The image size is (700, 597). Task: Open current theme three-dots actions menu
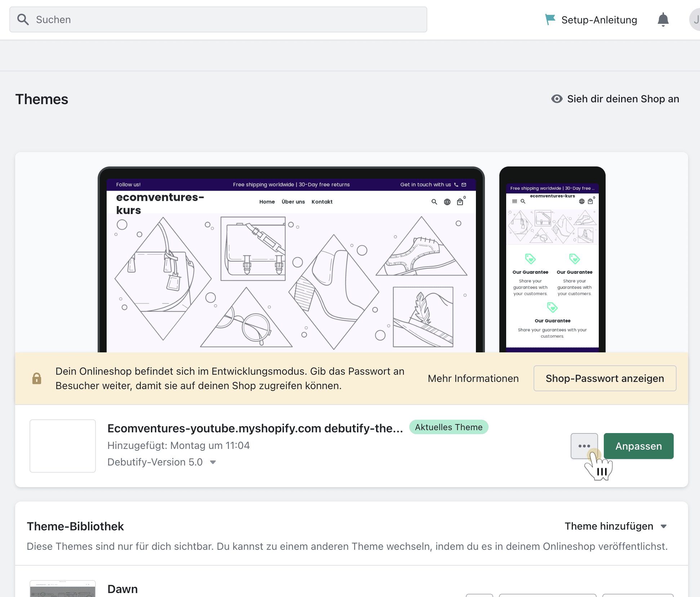click(584, 446)
